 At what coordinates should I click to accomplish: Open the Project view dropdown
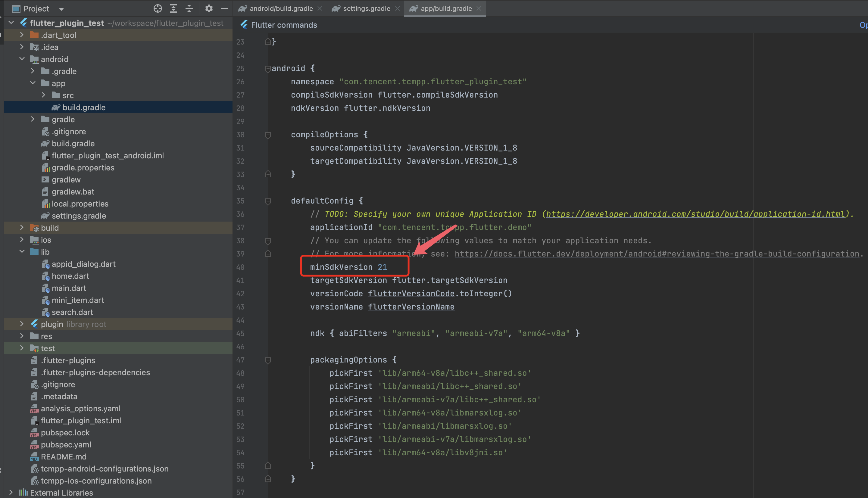[x=61, y=9]
